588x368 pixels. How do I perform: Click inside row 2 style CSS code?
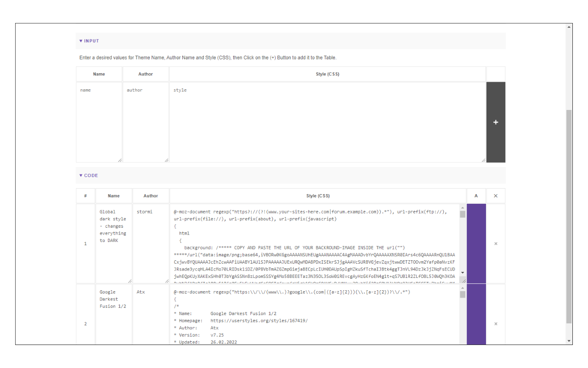pyautogui.click(x=315, y=315)
